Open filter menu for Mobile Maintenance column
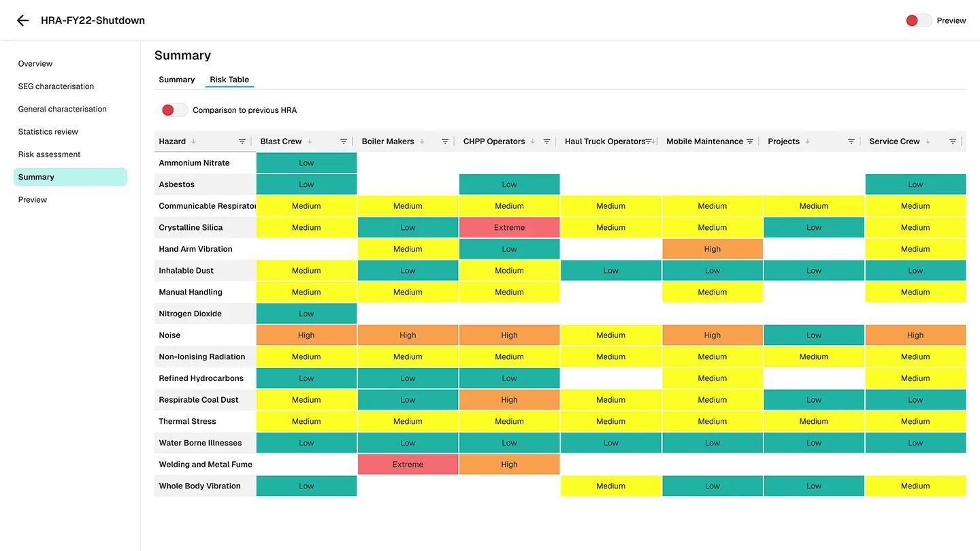The image size is (980, 551). (x=750, y=141)
